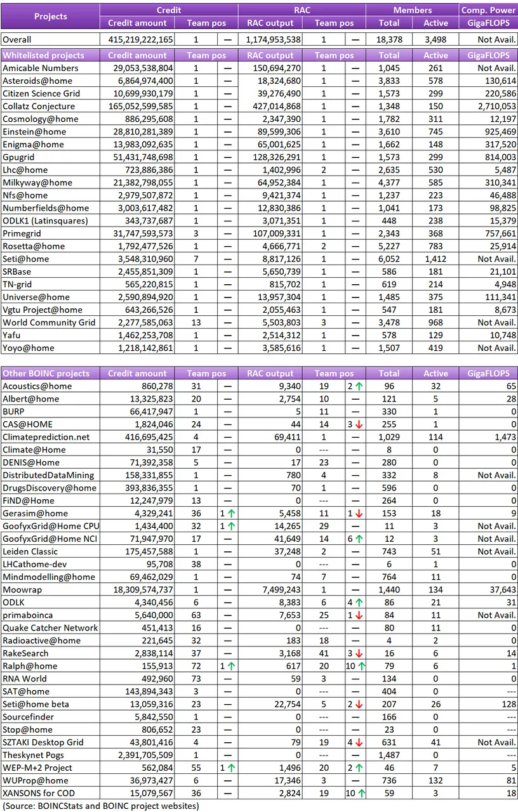Select WUProp@home RAC output 17,346
The height and width of the screenshot is (812, 518).
tap(288, 780)
